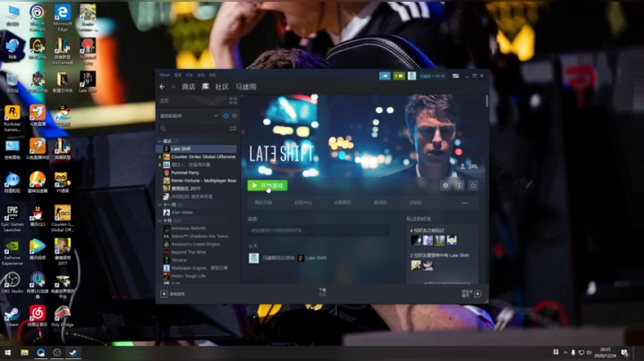
Task: Go back with Steam left arrow
Action: (162, 87)
